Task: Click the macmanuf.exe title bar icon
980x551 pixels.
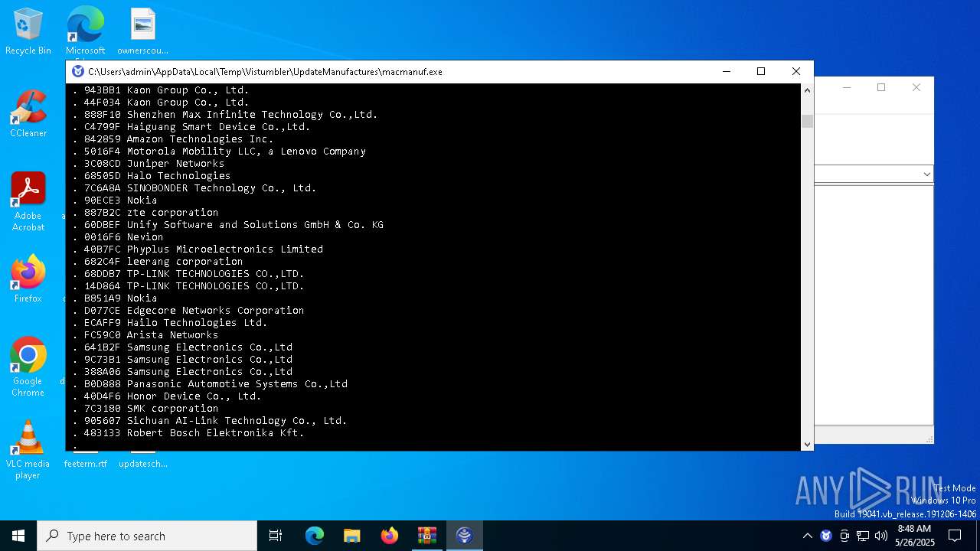Action: [77, 71]
